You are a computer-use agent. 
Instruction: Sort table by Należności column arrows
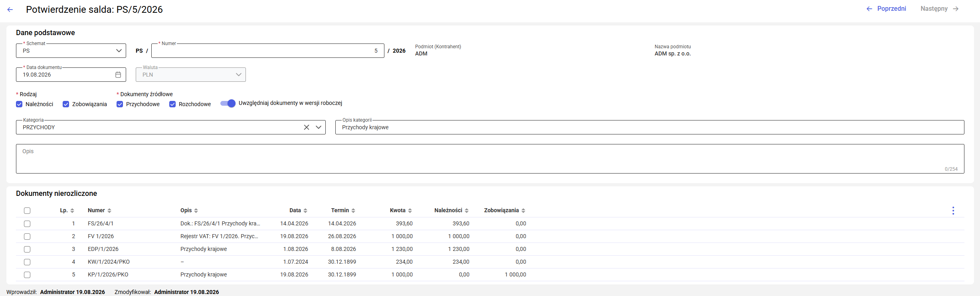point(467,211)
